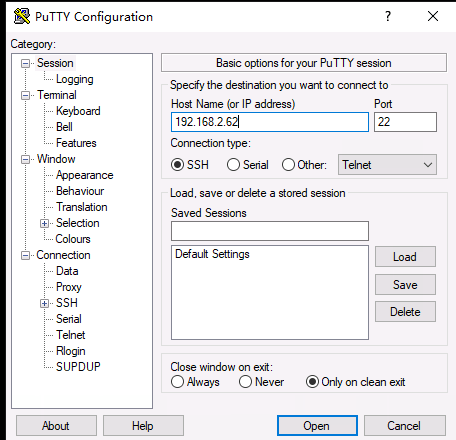This screenshot has width=456, height=440.
Task: Select the SSH connection type
Action: point(177,165)
